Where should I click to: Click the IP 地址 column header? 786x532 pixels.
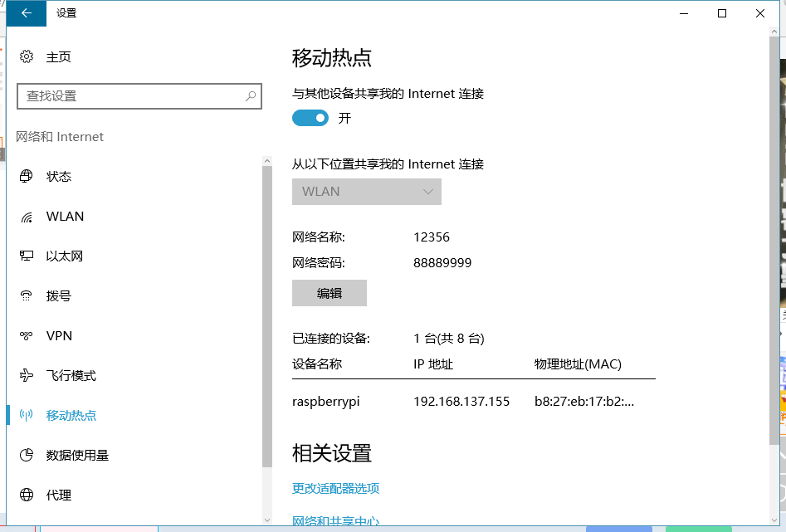click(x=433, y=364)
